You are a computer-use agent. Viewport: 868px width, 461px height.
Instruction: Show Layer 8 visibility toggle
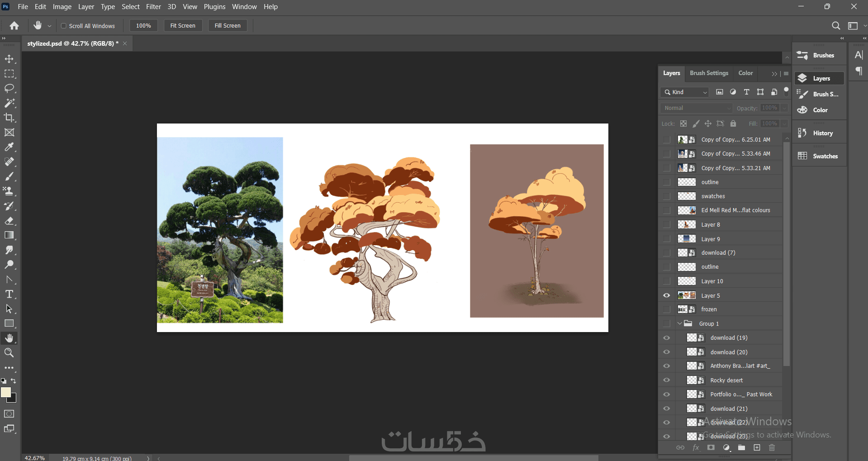point(667,224)
